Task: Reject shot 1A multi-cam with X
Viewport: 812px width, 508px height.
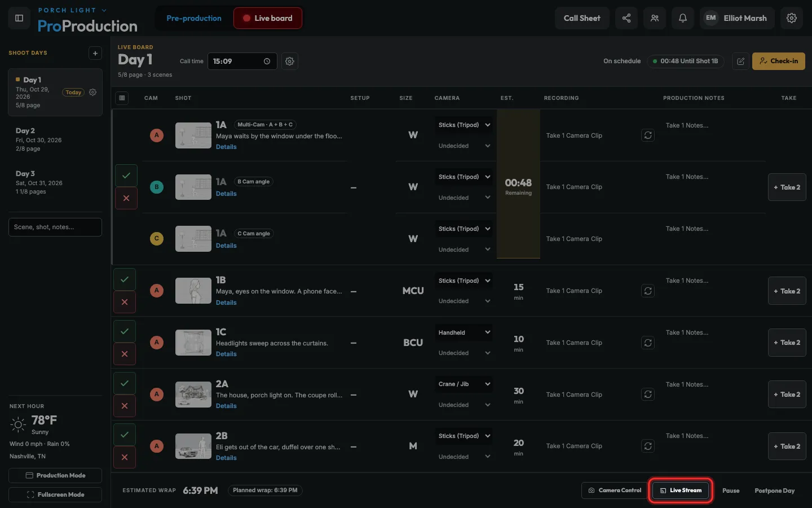Action: tap(126, 198)
